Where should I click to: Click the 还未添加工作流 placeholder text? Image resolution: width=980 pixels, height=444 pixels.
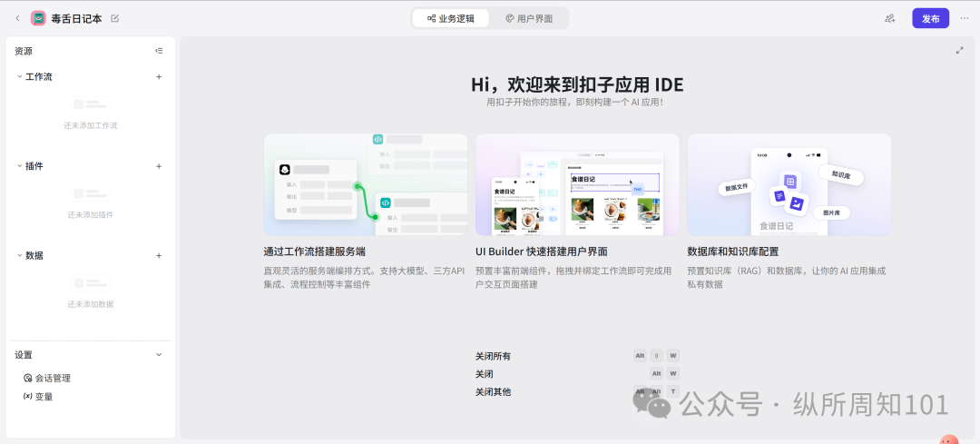click(91, 125)
